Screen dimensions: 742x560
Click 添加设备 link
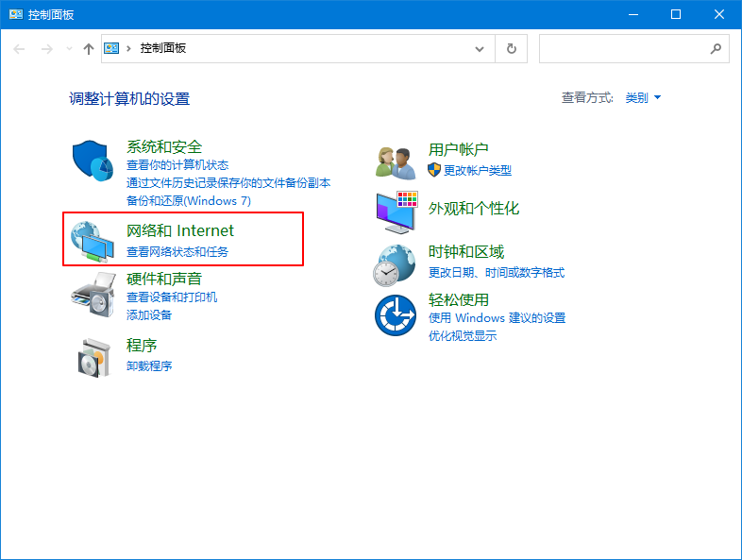149,315
